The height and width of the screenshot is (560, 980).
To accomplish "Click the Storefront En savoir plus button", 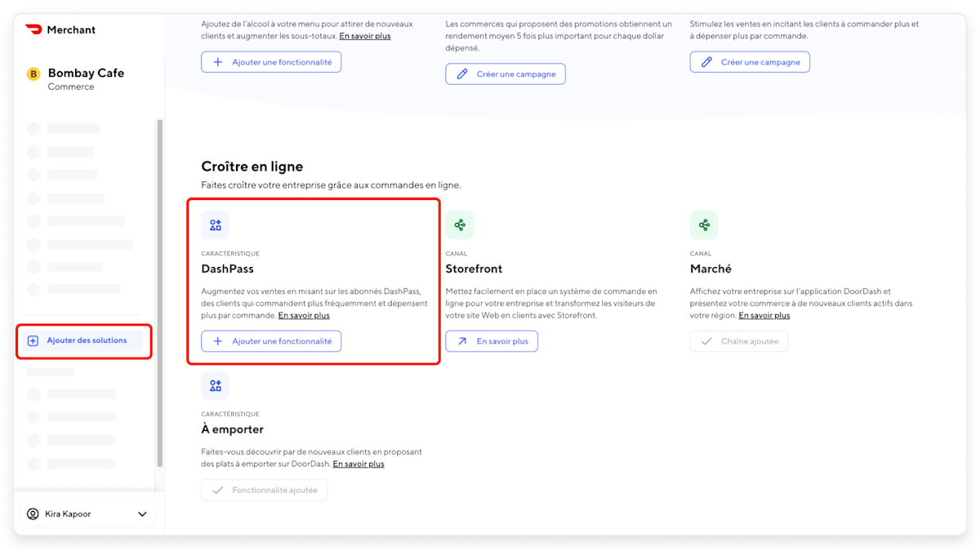I will click(x=492, y=341).
